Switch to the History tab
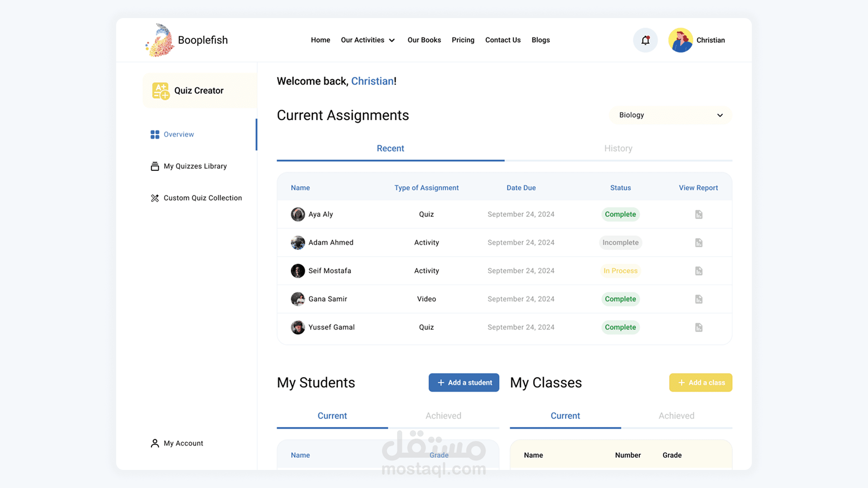Image resolution: width=868 pixels, height=488 pixels. pyautogui.click(x=618, y=149)
